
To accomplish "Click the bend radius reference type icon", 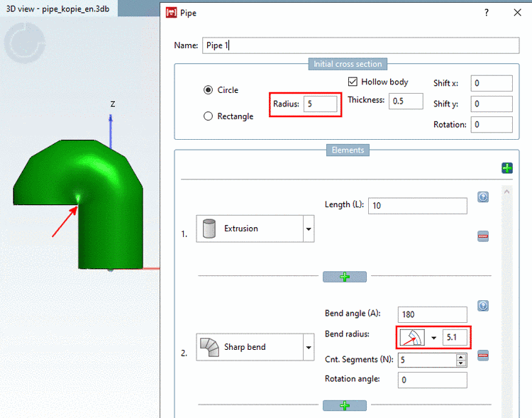I will [412, 338].
